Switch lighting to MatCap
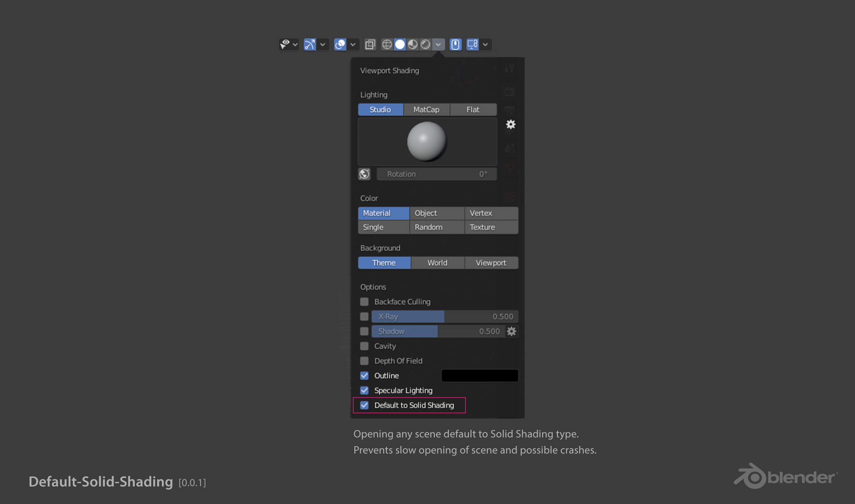 (426, 109)
